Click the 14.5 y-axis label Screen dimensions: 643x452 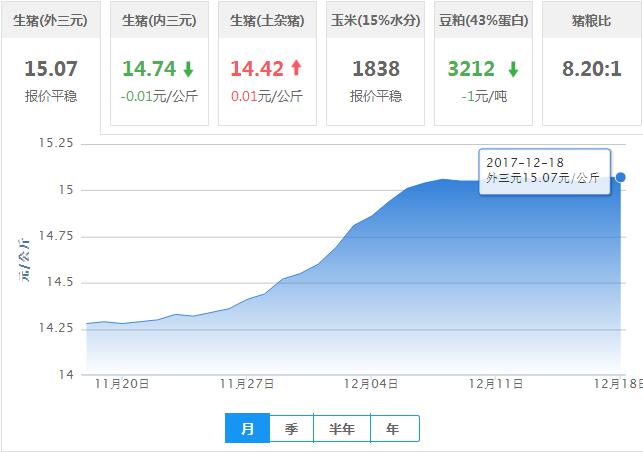pyautogui.click(x=60, y=282)
